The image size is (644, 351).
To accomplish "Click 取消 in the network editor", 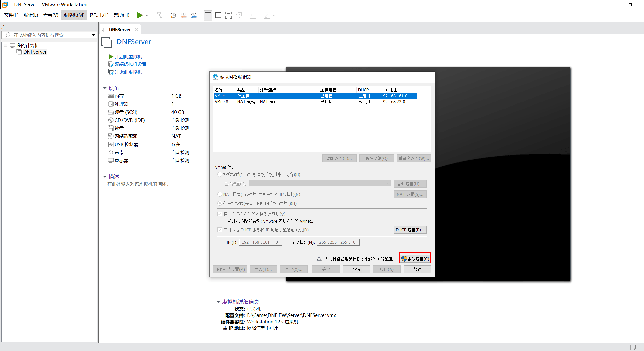I will (356, 269).
